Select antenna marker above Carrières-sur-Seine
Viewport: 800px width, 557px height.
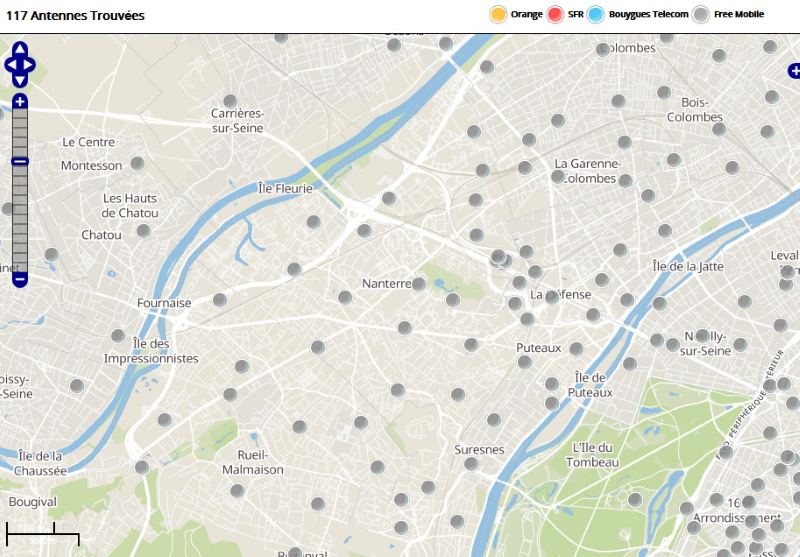click(x=230, y=101)
